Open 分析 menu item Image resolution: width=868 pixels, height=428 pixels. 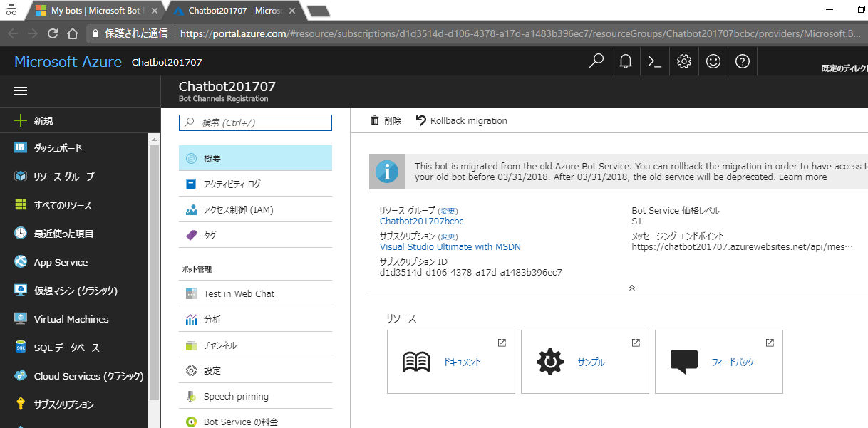pos(255,319)
